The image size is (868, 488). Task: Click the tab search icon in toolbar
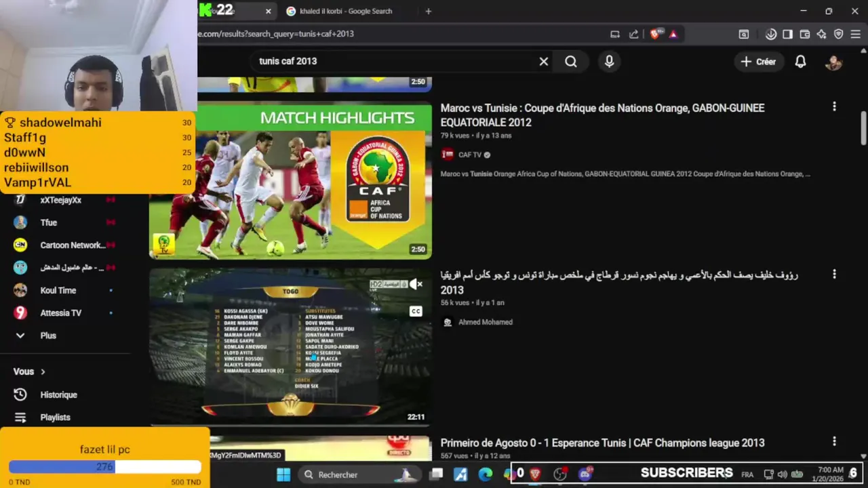[744, 34]
